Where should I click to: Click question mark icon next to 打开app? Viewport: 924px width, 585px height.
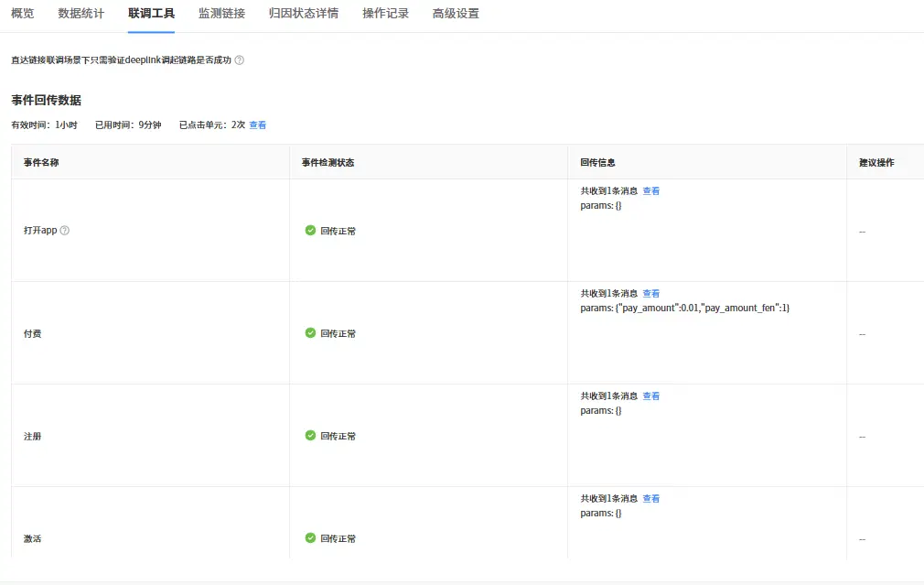pos(64,231)
